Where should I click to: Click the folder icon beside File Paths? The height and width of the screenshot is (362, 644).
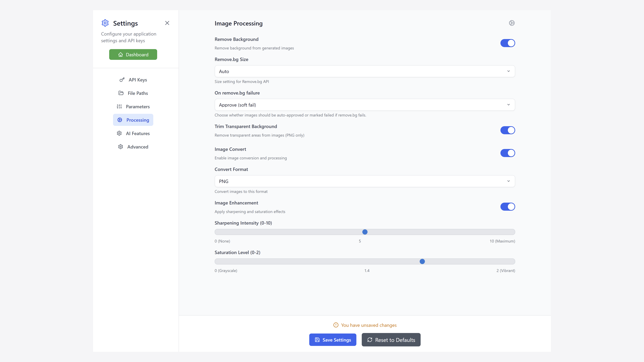pos(121,93)
